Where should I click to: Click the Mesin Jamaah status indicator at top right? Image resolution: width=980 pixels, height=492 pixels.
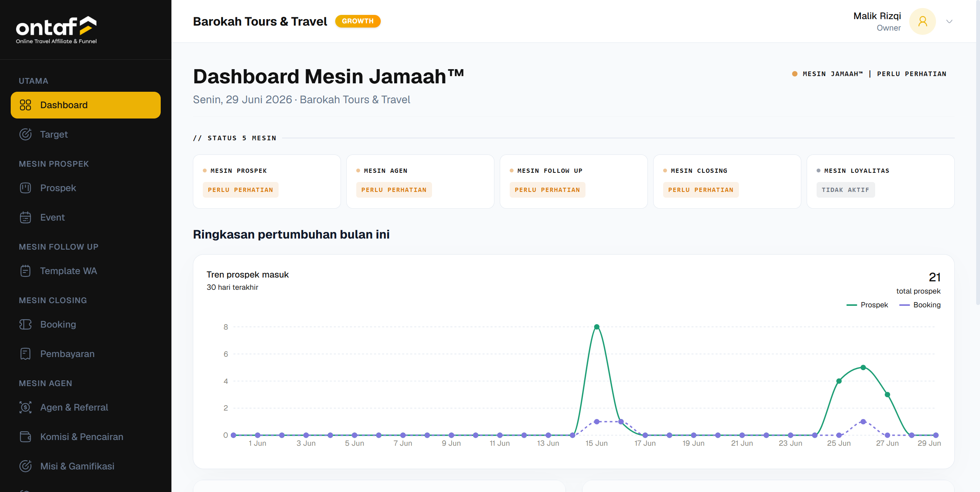pyautogui.click(x=869, y=74)
